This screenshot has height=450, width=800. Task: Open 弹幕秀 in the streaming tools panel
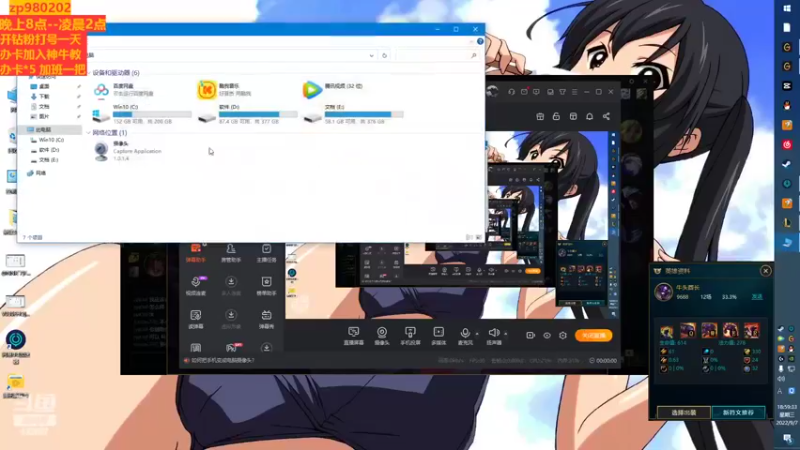tap(266, 319)
